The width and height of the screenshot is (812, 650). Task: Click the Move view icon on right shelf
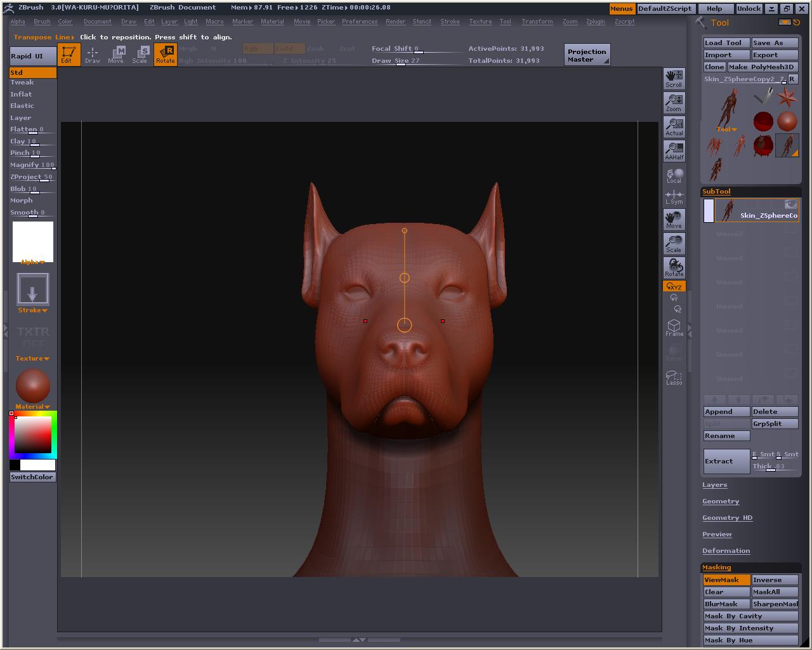point(674,220)
